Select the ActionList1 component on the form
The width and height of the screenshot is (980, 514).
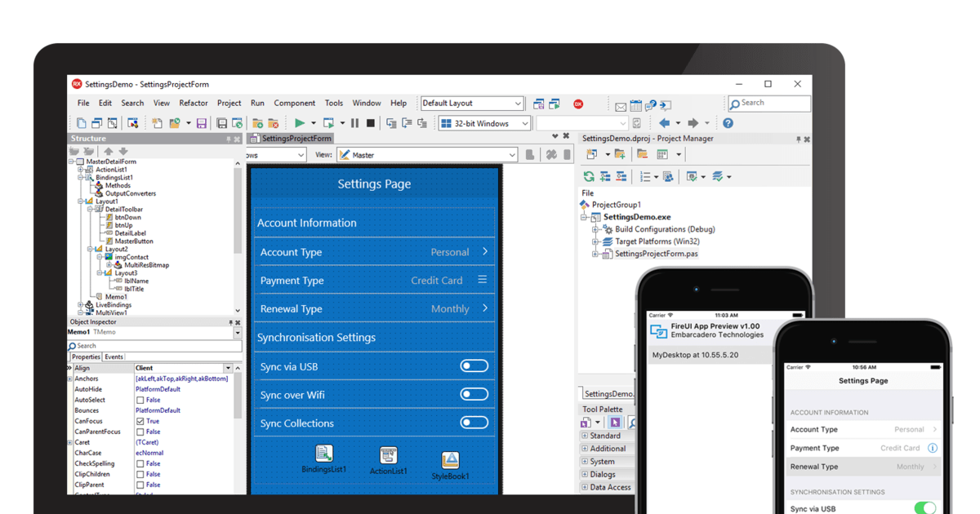[x=387, y=455]
